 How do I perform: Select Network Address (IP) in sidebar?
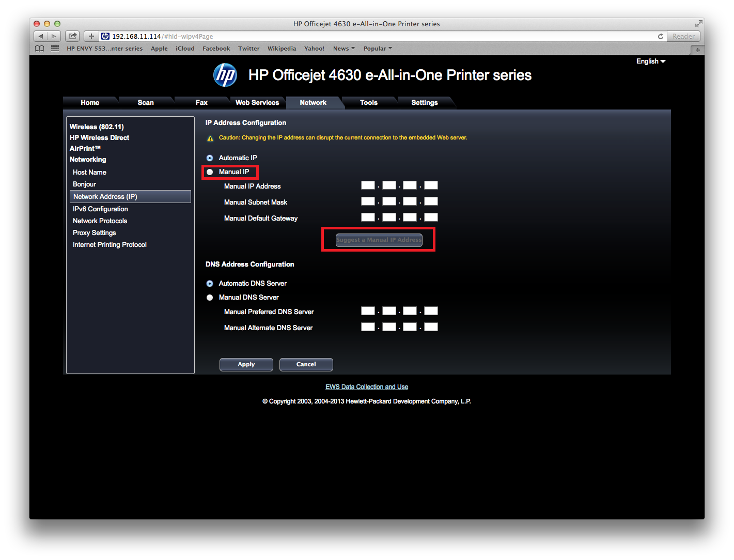[130, 197]
